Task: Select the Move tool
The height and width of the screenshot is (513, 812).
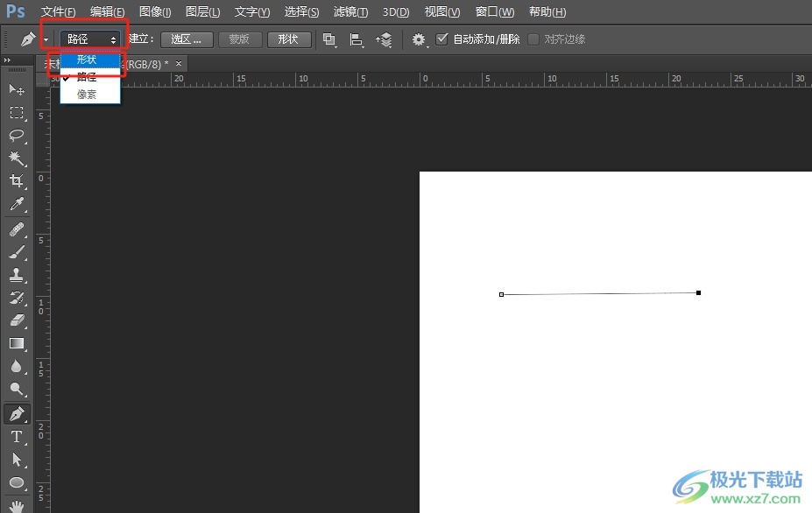Action: 17,89
